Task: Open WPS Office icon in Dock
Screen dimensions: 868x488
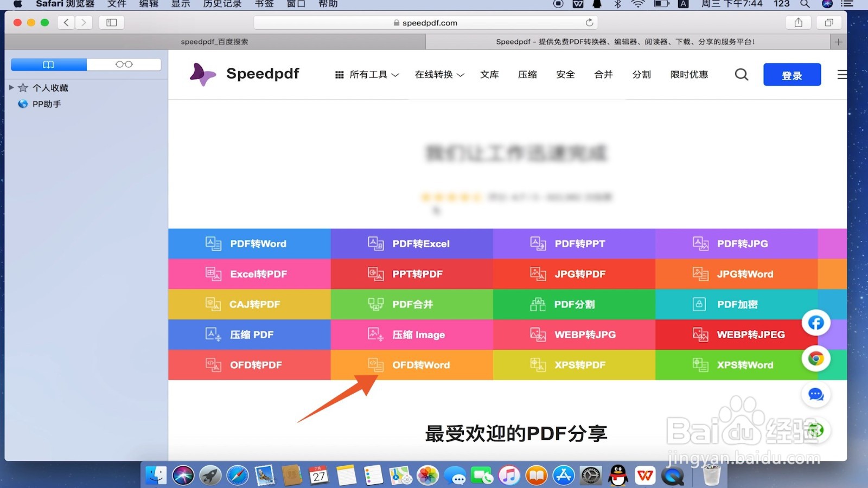Action: pos(645,476)
